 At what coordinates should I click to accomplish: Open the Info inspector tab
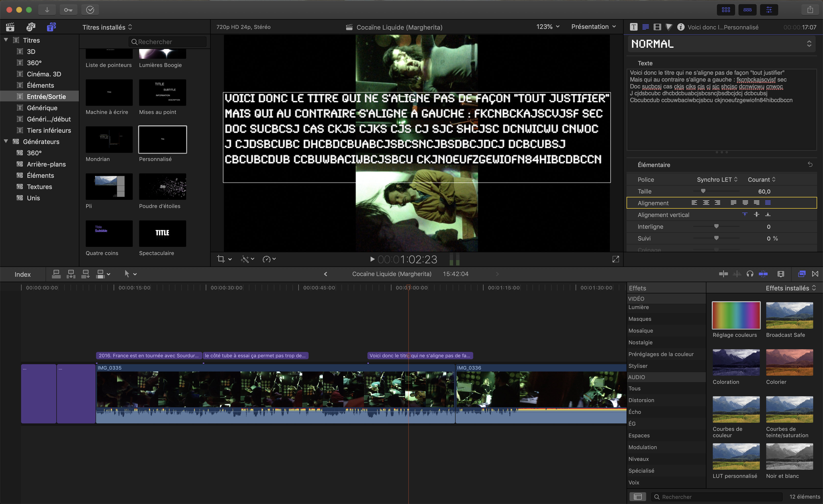click(681, 27)
